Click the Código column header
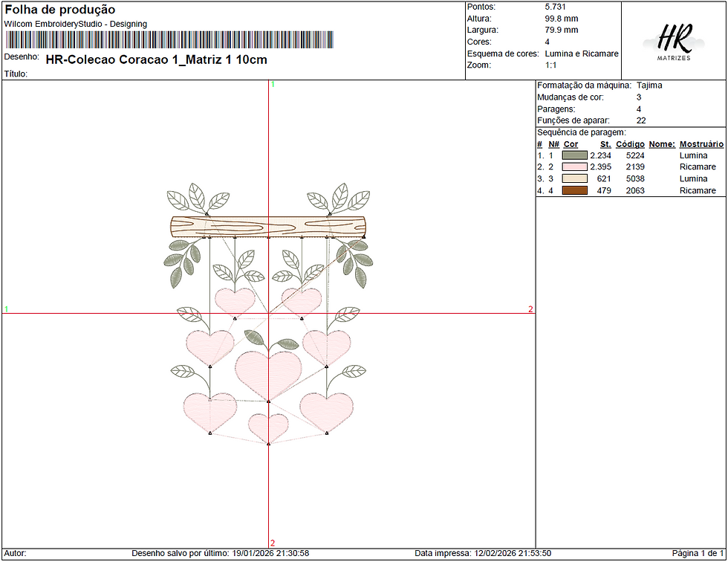The height and width of the screenshot is (562, 728). click(x=630, y=144)
